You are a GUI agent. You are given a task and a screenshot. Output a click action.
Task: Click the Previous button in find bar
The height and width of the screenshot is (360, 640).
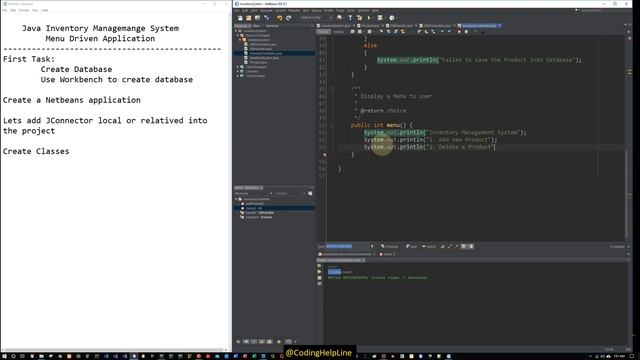point(389,247)
